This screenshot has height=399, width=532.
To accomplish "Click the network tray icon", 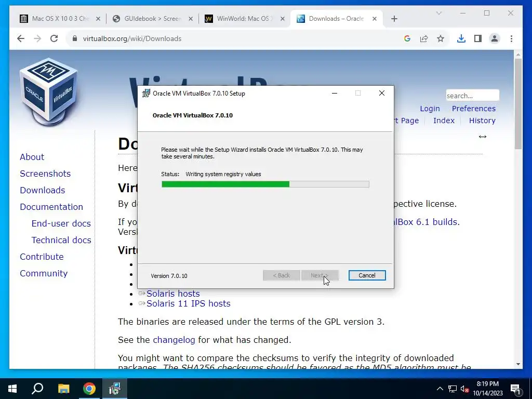I will [453, 389].
